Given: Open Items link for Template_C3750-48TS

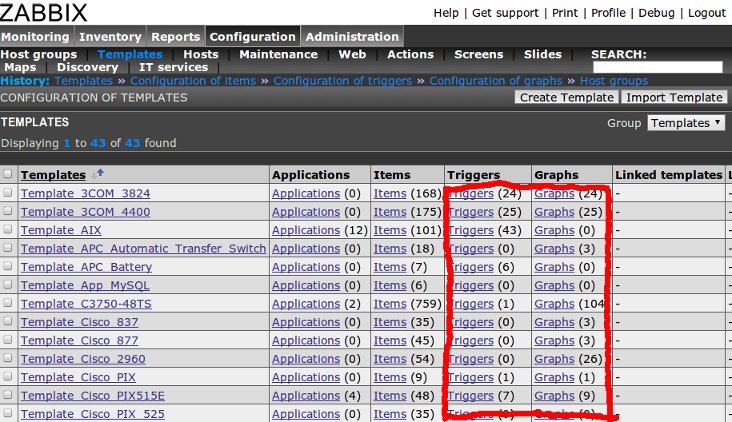Looking at the screenshot, I should [x=390, y=303].
